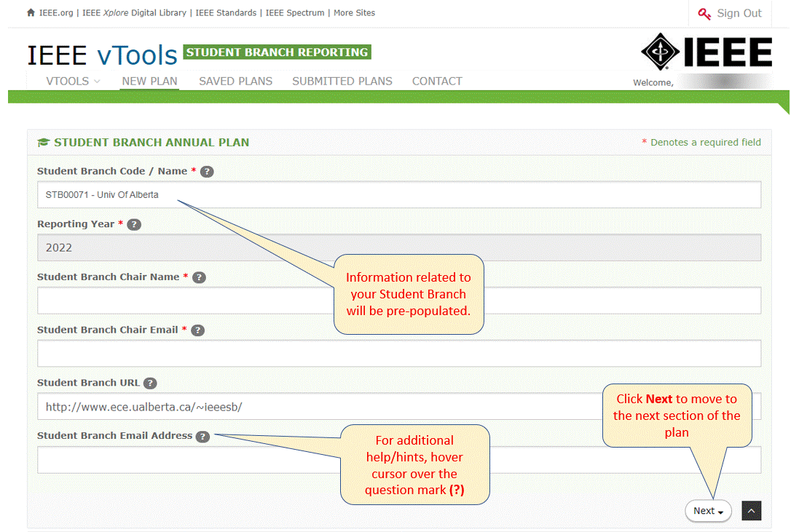This screenshot has width=791, height=532.
Task: Click the Welcome text under the logo
Action: tap(653, 83)
